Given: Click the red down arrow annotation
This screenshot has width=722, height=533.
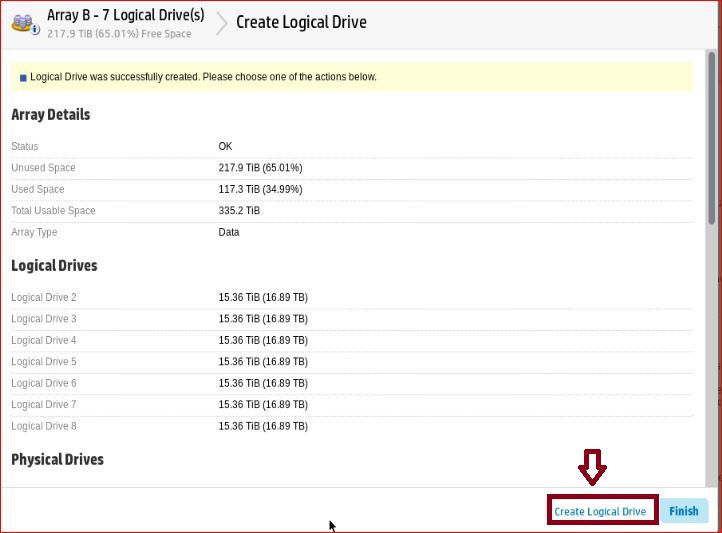Looking at the screenshot, I should [592, 467].
